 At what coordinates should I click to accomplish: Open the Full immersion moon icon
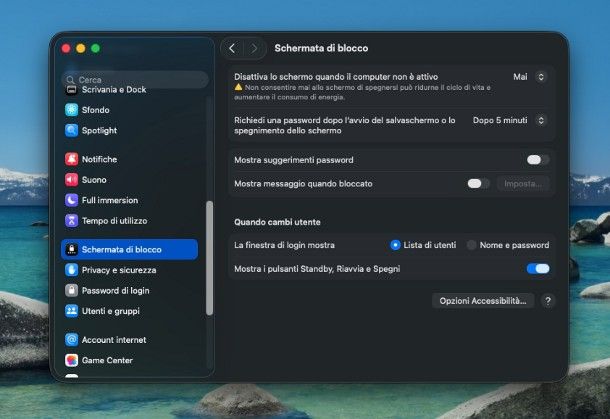[72, 200]
